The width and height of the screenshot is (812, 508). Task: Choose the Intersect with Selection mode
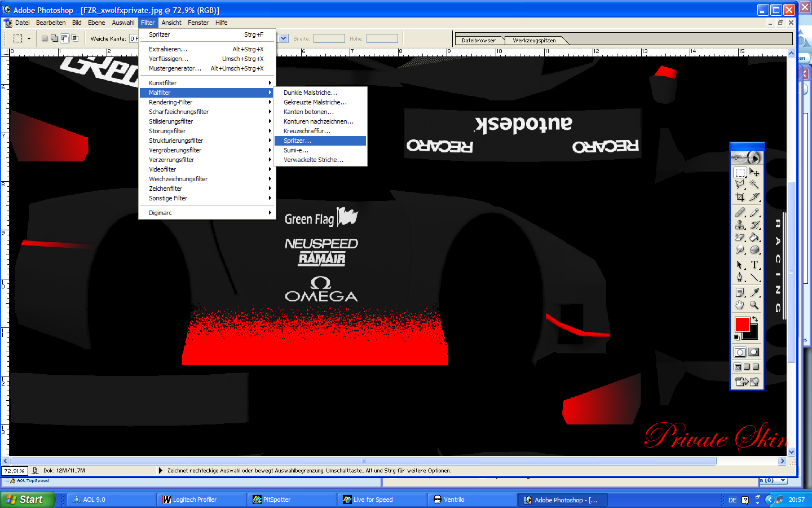point(75,38)
